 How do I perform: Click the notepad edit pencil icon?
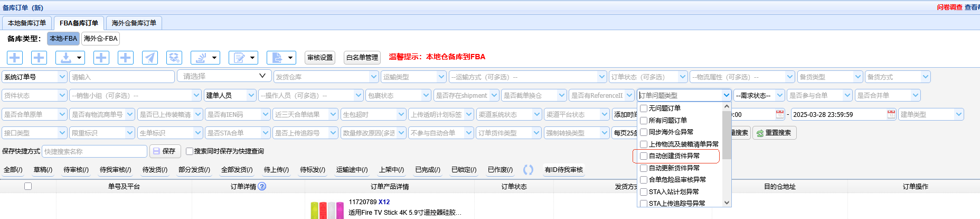[x=239, y=58]
